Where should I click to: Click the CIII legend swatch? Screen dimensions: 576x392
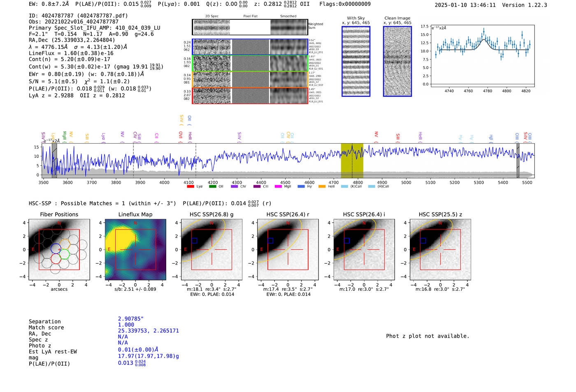click(257, 186)
